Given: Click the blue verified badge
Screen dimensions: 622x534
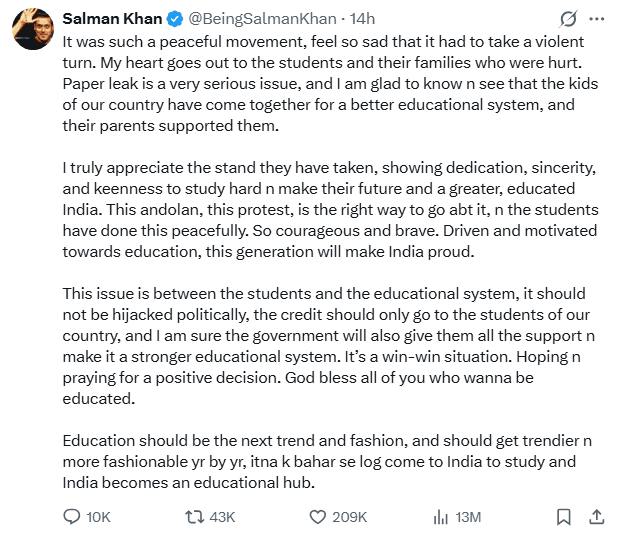Looking at the screenshot, I should tap(175, 19).
